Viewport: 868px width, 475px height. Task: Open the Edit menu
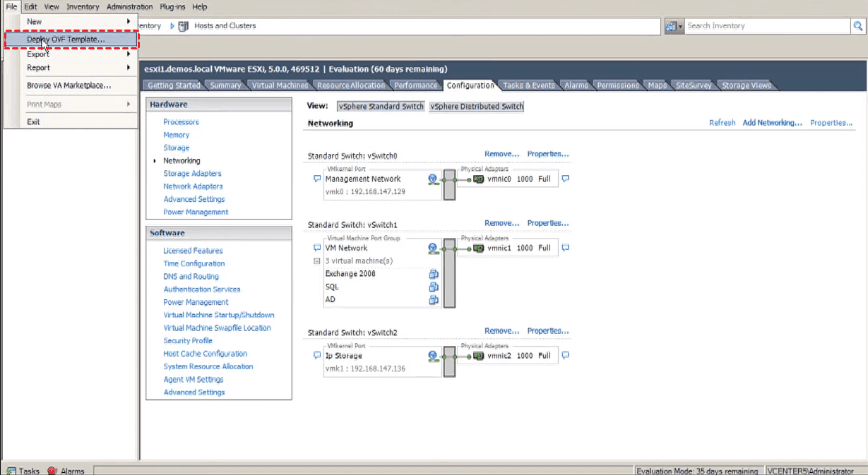tap(30, 7)
